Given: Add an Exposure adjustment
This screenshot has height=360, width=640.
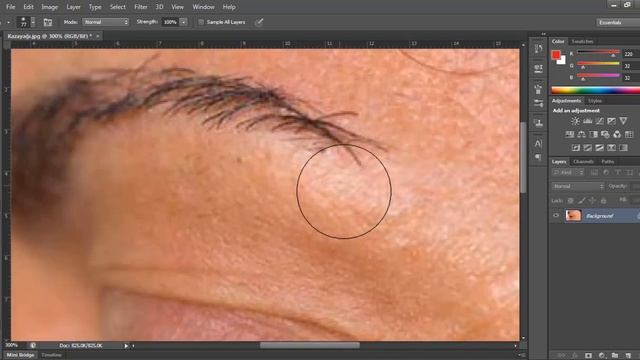Looking at the screenshot, I should coord(611,121).
